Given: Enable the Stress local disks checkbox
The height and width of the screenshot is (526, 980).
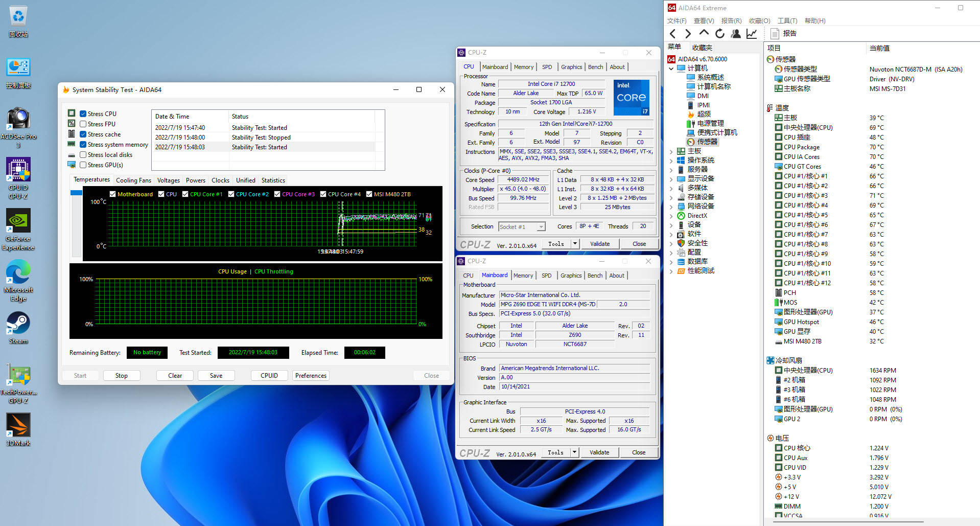Looking at the screenshot, I should pyautogui.click(x=83, y=155).
